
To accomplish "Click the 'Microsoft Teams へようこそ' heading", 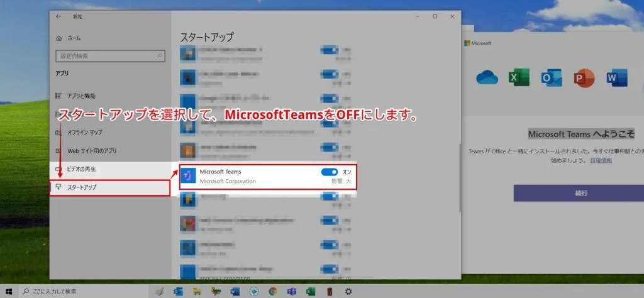I will click(x=580, y=134).
